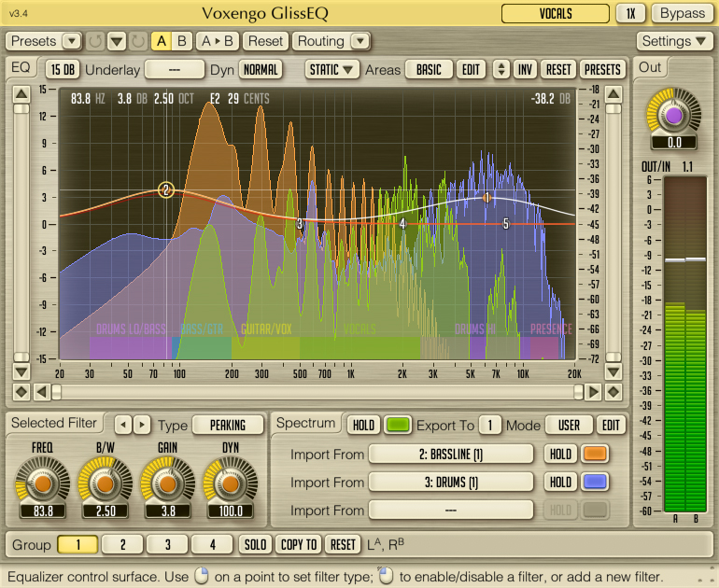Click the green spectrum color swatch
Image resolution: width=719 pixels, height=588 pixels.
pos(398,426)
